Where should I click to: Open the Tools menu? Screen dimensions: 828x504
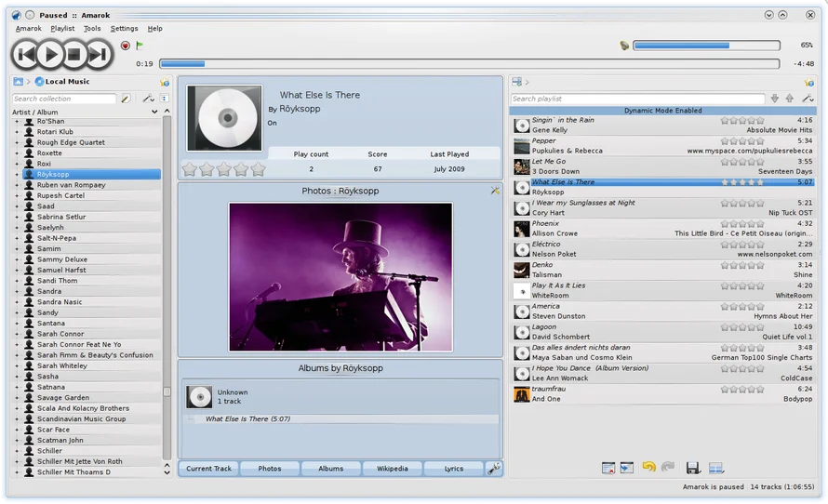click(92, 29)
